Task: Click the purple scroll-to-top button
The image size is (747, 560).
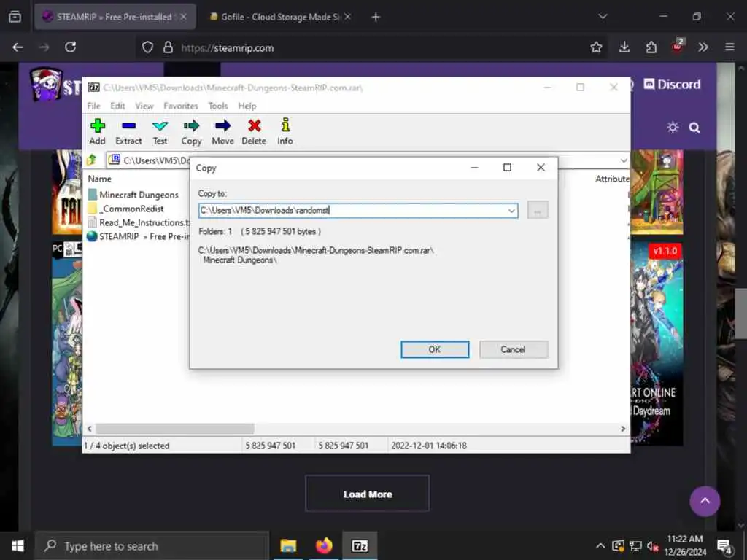Action: [x=705, y=501]
